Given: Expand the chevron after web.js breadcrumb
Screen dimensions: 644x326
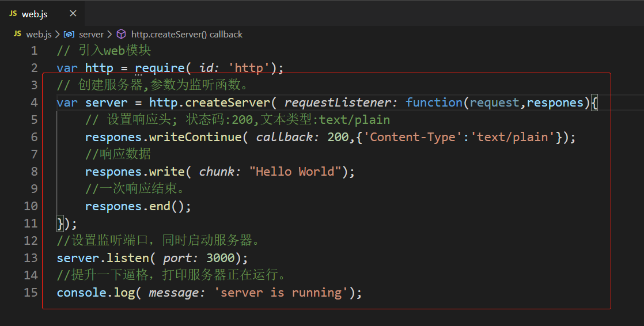Looking at the screenshot, I should [58, 35].
